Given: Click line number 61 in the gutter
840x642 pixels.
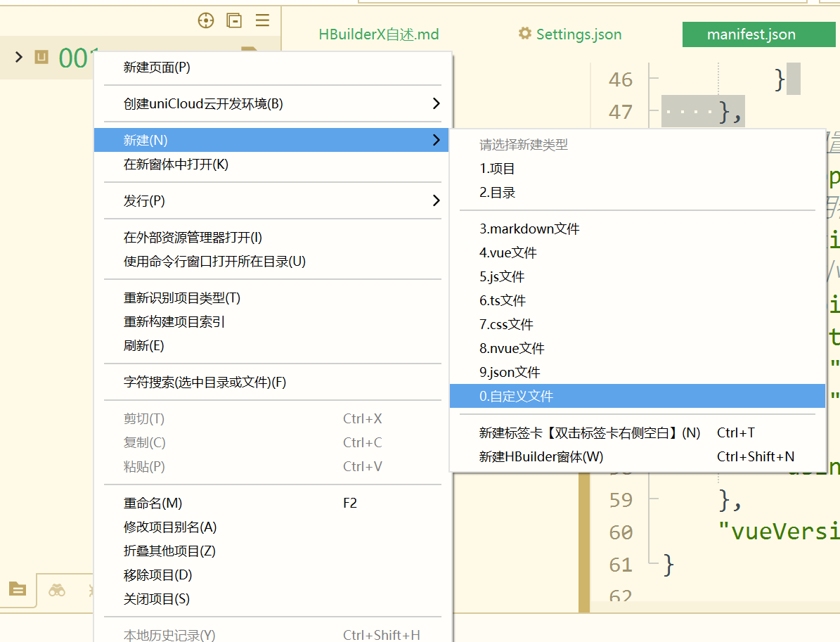Looking at the screenshot, I should pyautogui.click(x=621, y=564).
